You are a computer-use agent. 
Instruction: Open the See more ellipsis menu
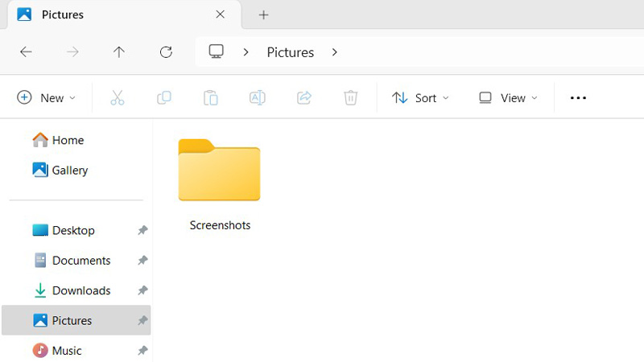578,98
